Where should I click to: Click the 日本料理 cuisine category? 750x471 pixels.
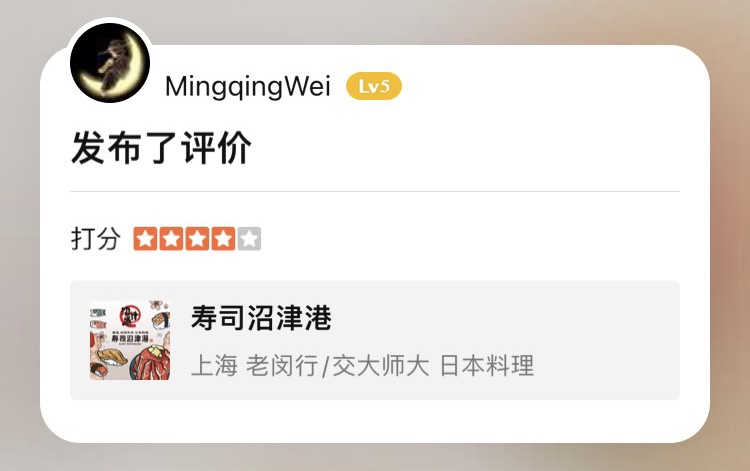point(486,366)
